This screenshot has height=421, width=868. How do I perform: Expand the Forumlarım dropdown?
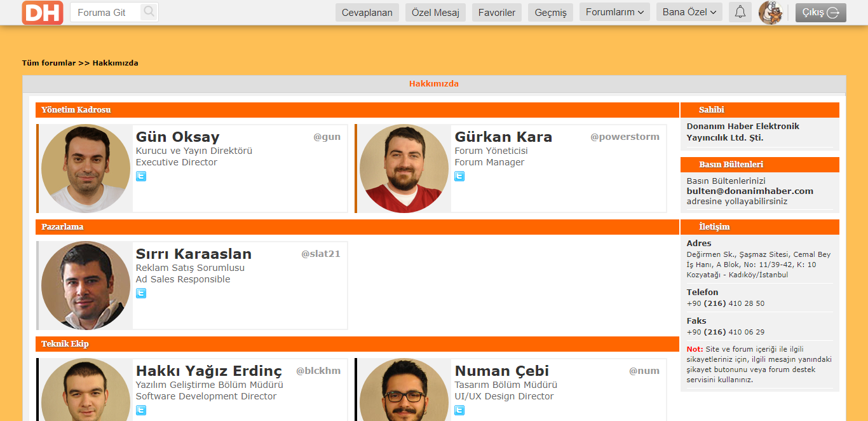coord(614,12)
